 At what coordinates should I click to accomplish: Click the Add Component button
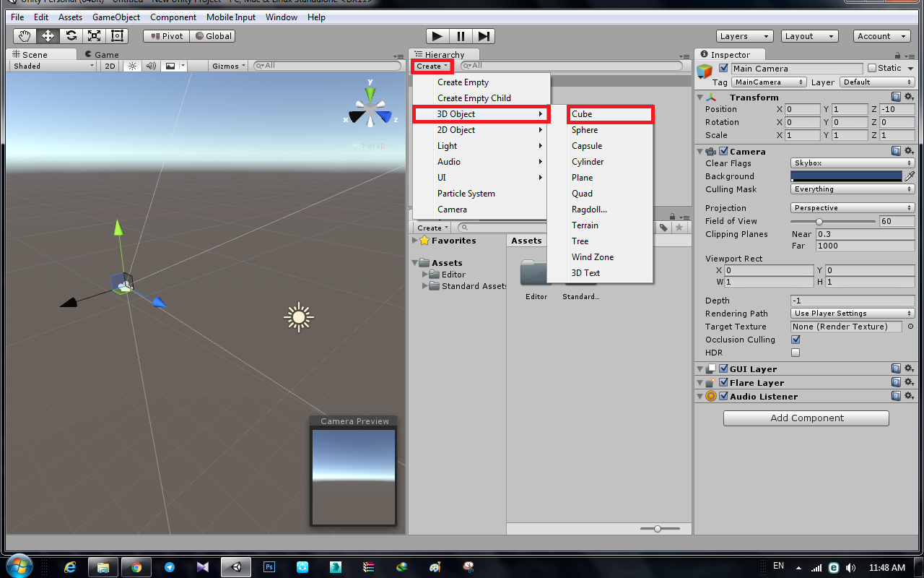coord(806,418)
